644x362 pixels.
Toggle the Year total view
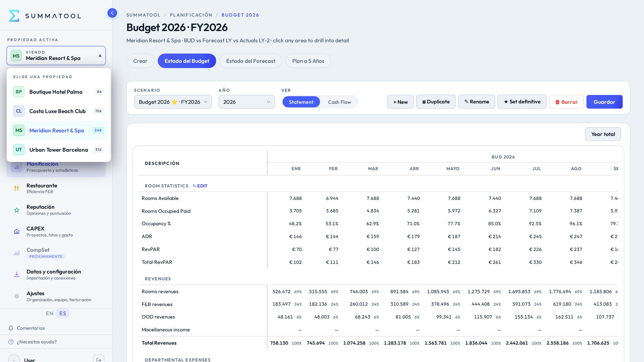pos(603,134)
